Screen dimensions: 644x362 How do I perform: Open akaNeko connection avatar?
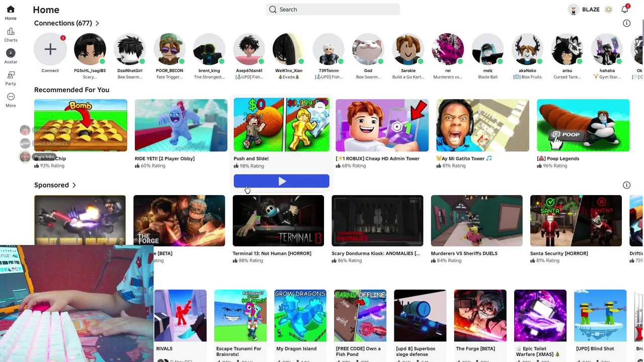click(527, 49)
